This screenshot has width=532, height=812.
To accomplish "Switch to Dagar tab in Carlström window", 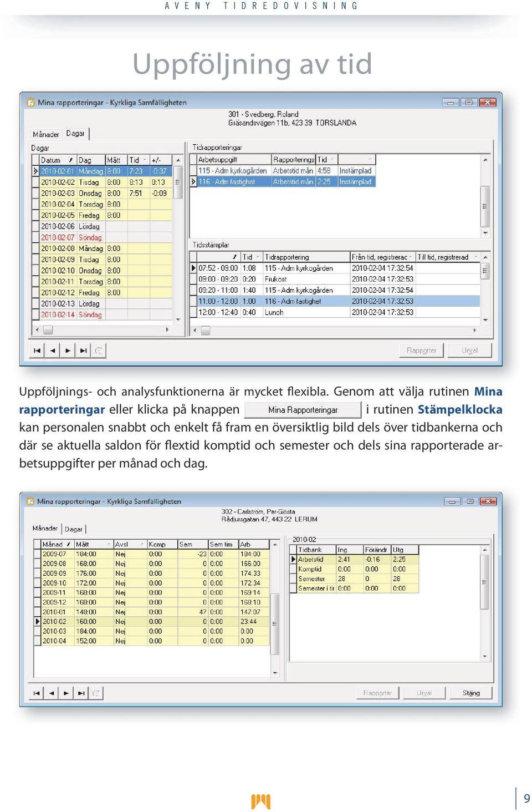I will click(x=74, y=529).
